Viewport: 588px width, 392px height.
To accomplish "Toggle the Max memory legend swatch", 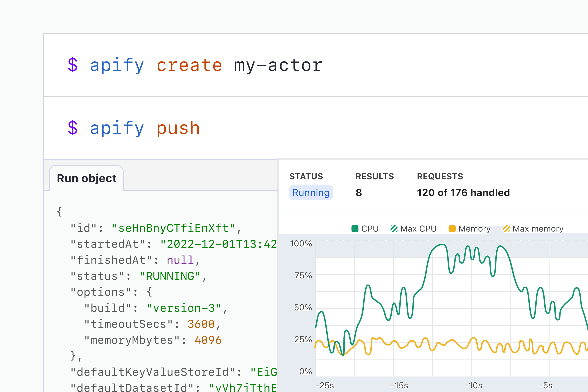I will tap(506, 229).
